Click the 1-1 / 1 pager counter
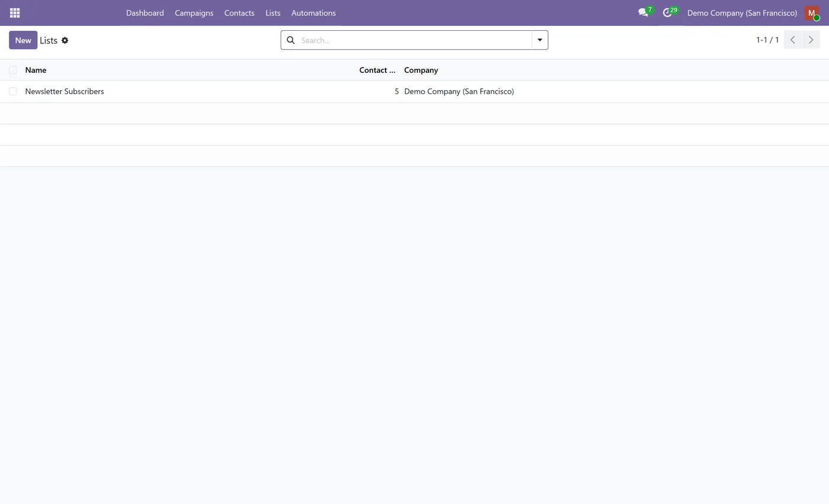 pos(767,40)
